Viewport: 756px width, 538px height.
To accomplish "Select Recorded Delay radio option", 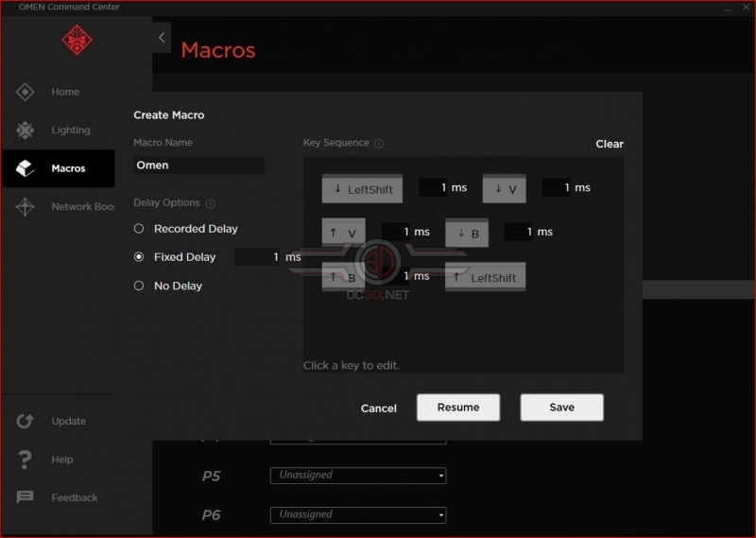I will [139, 229].
